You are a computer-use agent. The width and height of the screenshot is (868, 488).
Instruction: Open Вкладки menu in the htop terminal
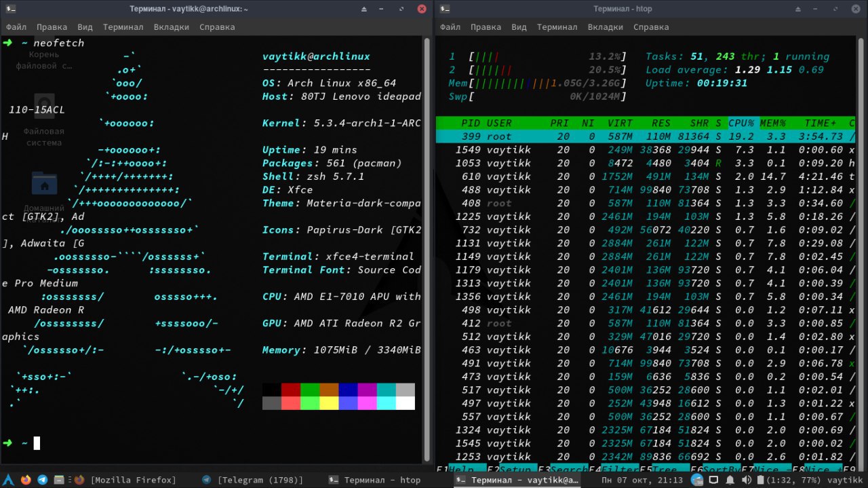click(x=605, y=27)
